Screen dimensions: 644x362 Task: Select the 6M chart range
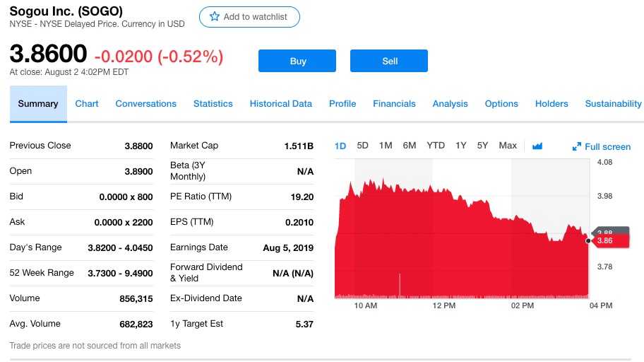(x=410, y=146)
